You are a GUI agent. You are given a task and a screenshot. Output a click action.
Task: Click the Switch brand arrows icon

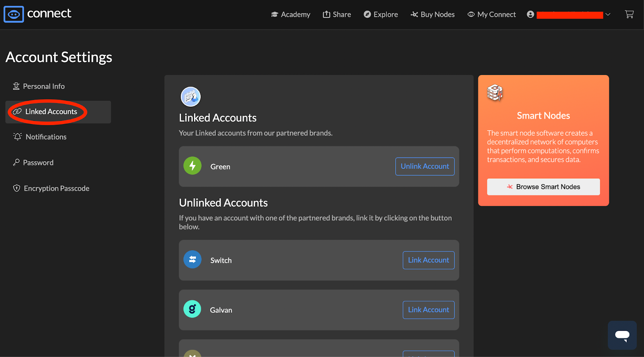[x=192, y=259]
